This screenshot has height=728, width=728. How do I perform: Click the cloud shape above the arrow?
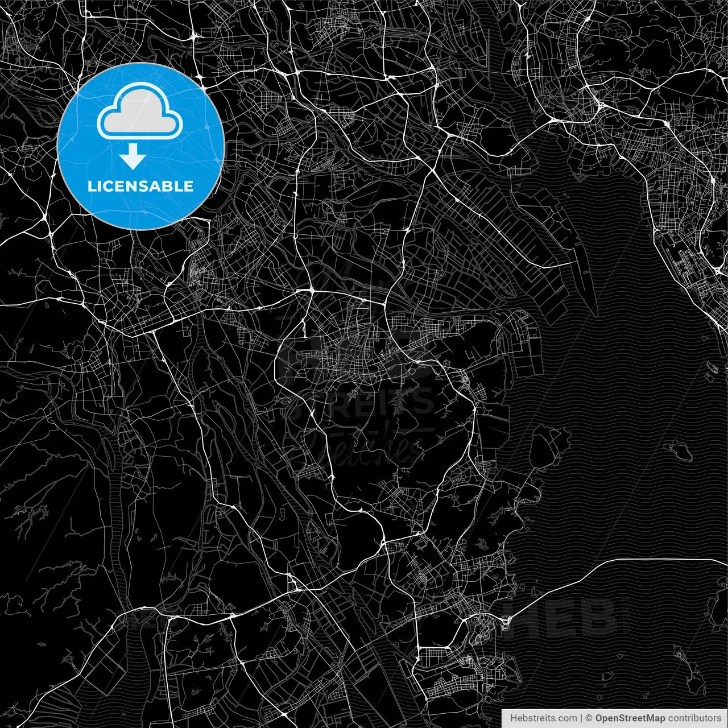(138, 111)
